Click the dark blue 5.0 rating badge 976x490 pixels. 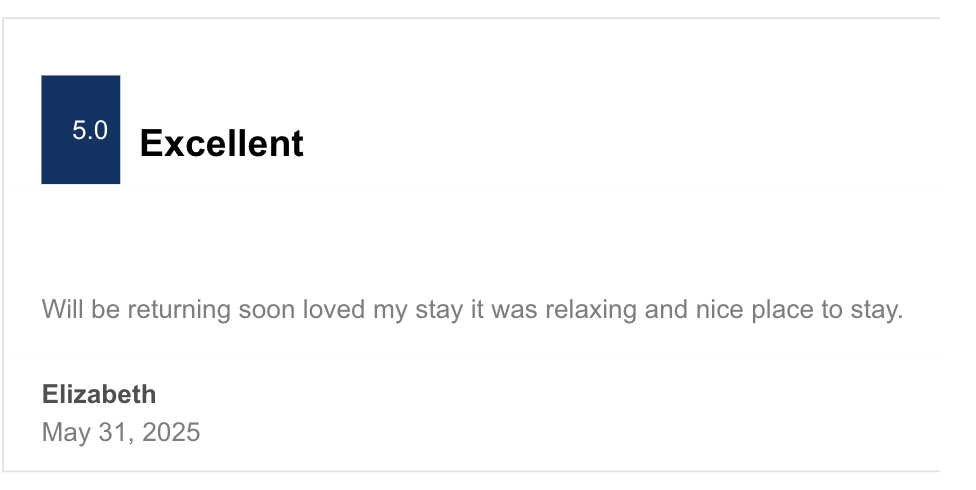point(80,130)
